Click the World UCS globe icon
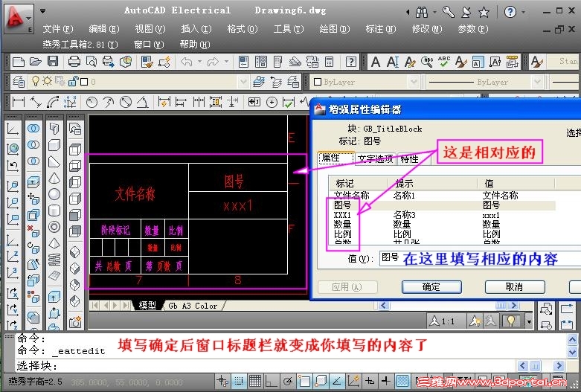The width and height of the screenshot is (581, 392). (x=13, y=150)
